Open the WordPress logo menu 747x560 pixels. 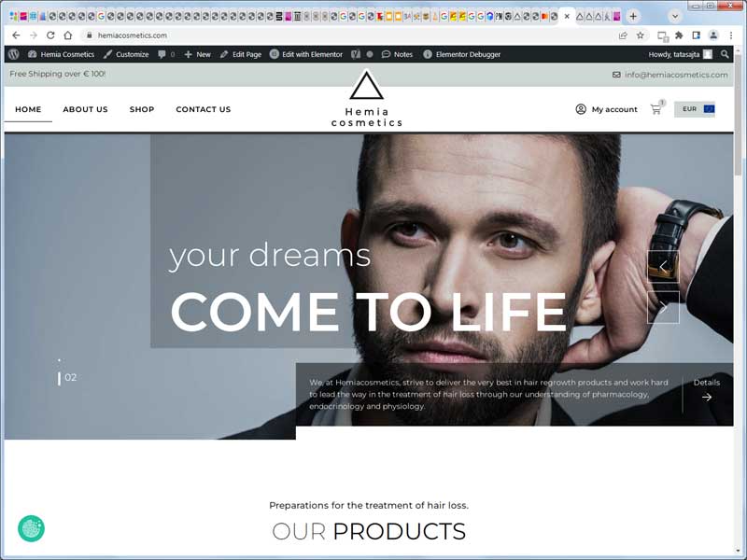pyautogui.click(x=14, y=54)
